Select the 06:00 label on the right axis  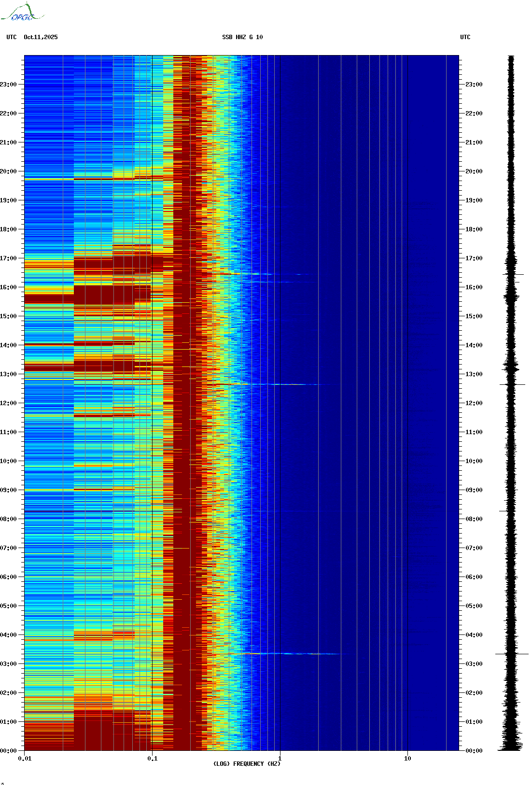474,577
